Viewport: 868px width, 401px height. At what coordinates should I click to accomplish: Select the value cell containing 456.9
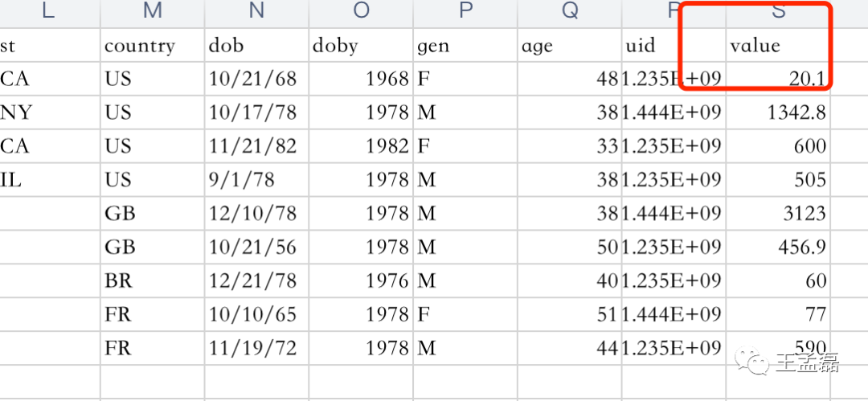(x=778, y=247)
